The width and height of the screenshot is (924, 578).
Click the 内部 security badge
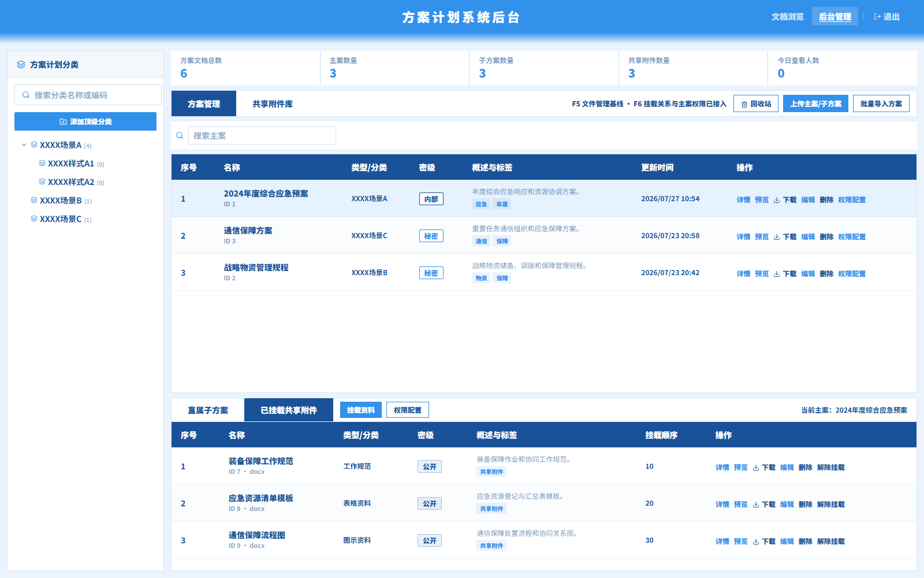(431, 199)
